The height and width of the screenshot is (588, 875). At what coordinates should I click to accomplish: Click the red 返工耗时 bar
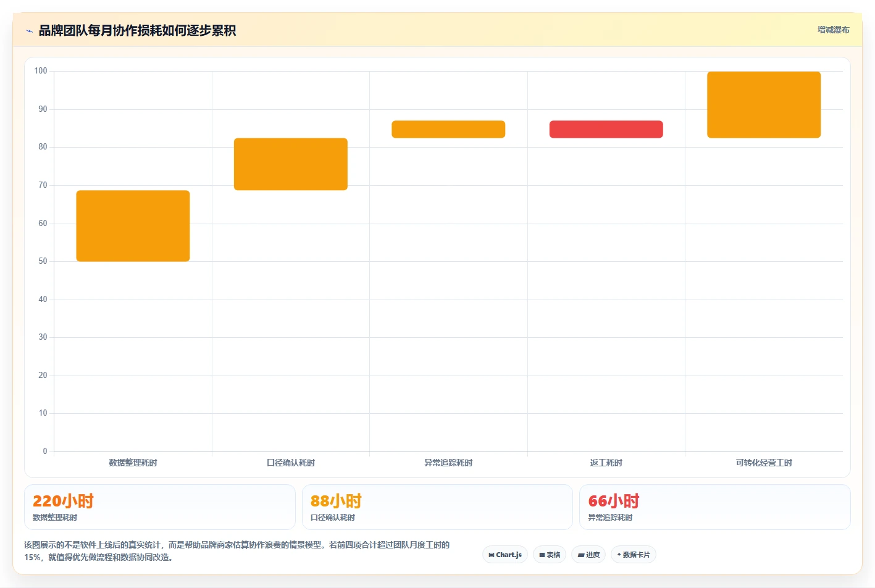(x=606, y=129)
